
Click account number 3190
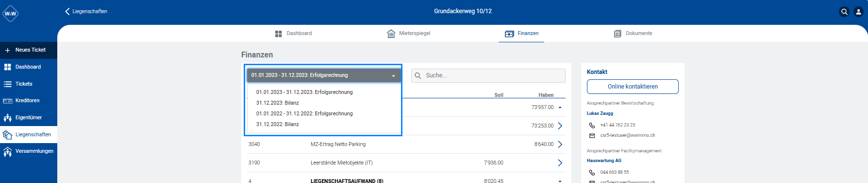(x=254, y=163)
